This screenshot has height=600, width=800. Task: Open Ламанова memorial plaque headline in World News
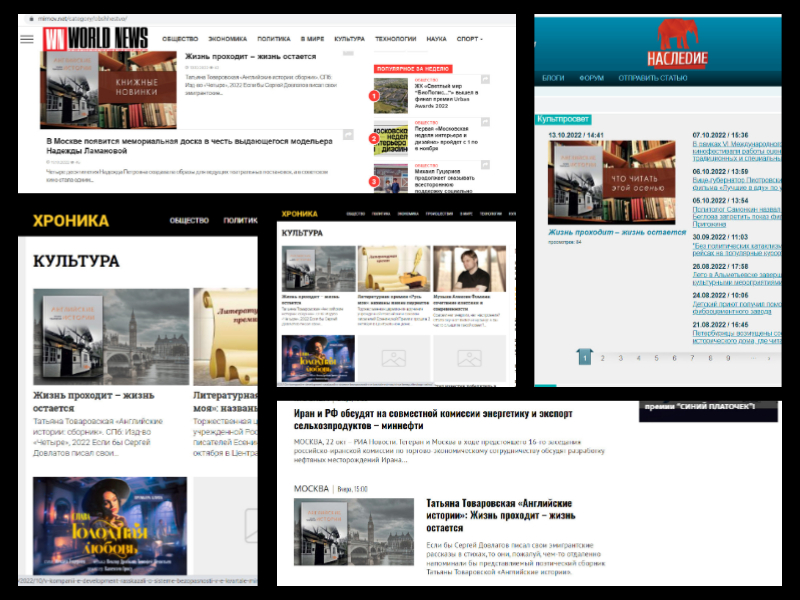click(x=189, y=146)
